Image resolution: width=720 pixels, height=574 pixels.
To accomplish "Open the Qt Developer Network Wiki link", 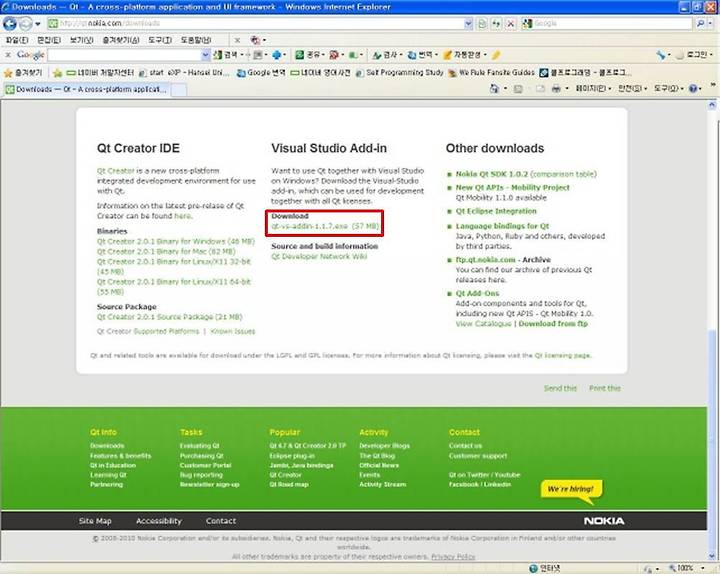I will click(319, 256).
